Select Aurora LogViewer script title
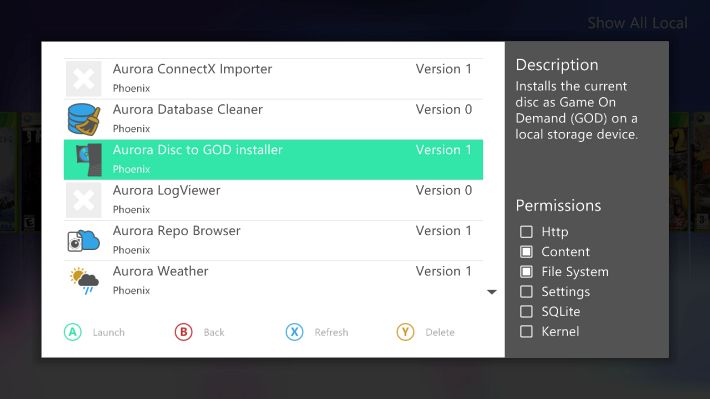Screen dimensions: 710x399 pyautogui.click(x=166, y=190)
